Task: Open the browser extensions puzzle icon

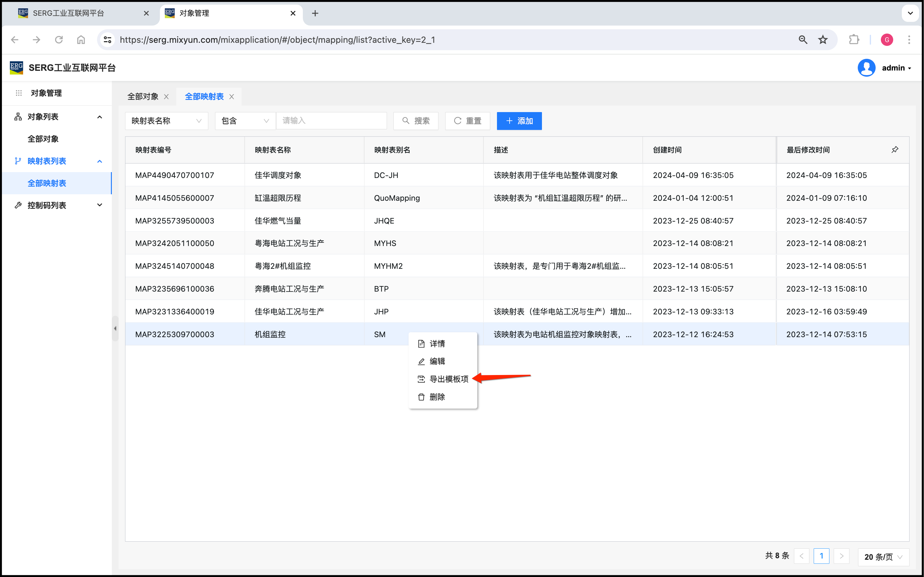Action: click(x=854, y=40)
